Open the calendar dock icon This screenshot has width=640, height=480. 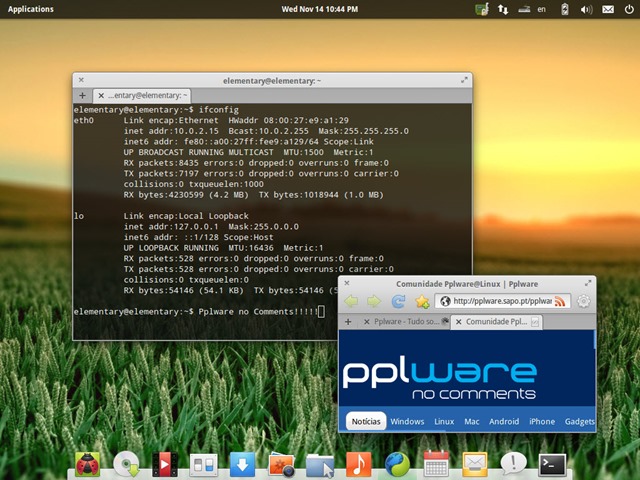pos(436,464)
